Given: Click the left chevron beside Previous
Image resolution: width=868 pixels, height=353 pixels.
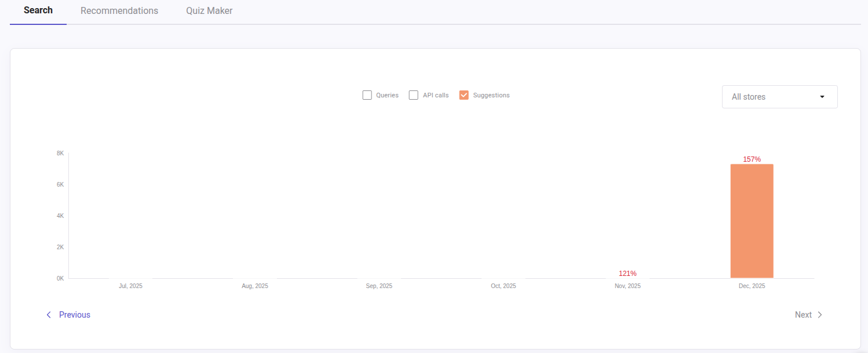Looking at the screenshot, I should tap(48, 314).
